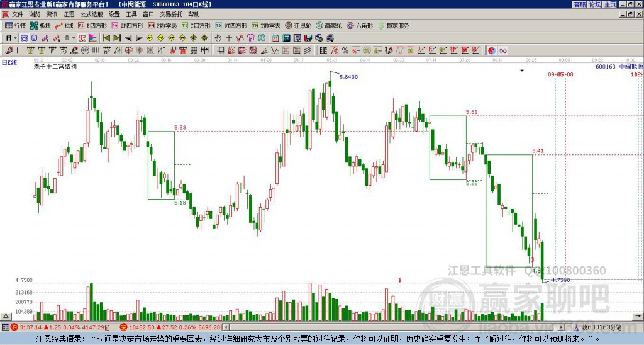The image size is (644, 345).
Task: Select the gold coin 金 circle tool
Action: [x=367, y=50]
